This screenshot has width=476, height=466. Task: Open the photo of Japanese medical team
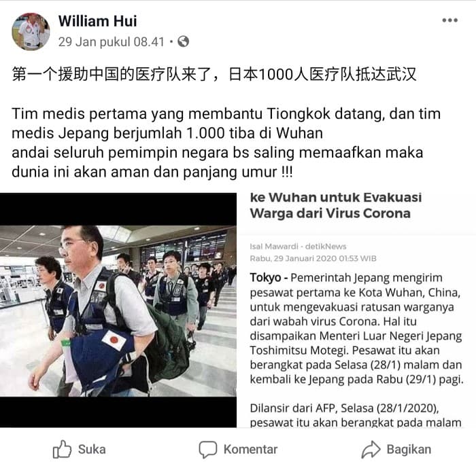(x=118, y=310)
